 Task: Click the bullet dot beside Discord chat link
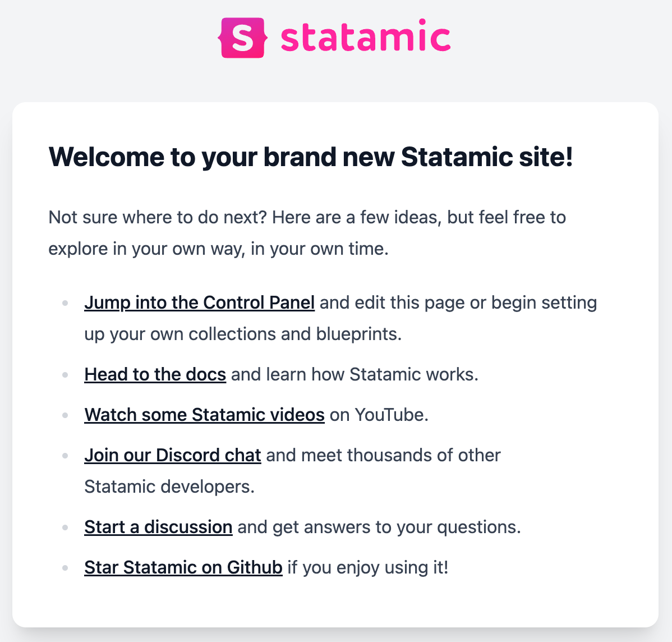[66, 456]
